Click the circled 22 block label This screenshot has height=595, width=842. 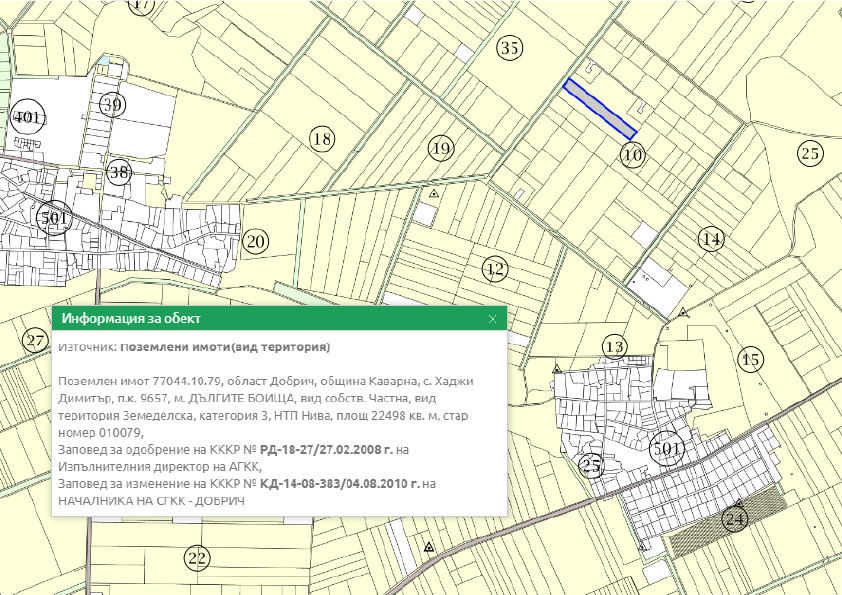tap(197, 558)
